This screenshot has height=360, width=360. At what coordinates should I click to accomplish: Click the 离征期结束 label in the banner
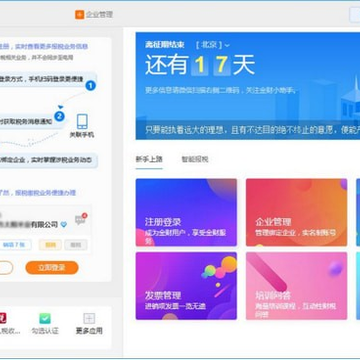[x=165, y=45]
